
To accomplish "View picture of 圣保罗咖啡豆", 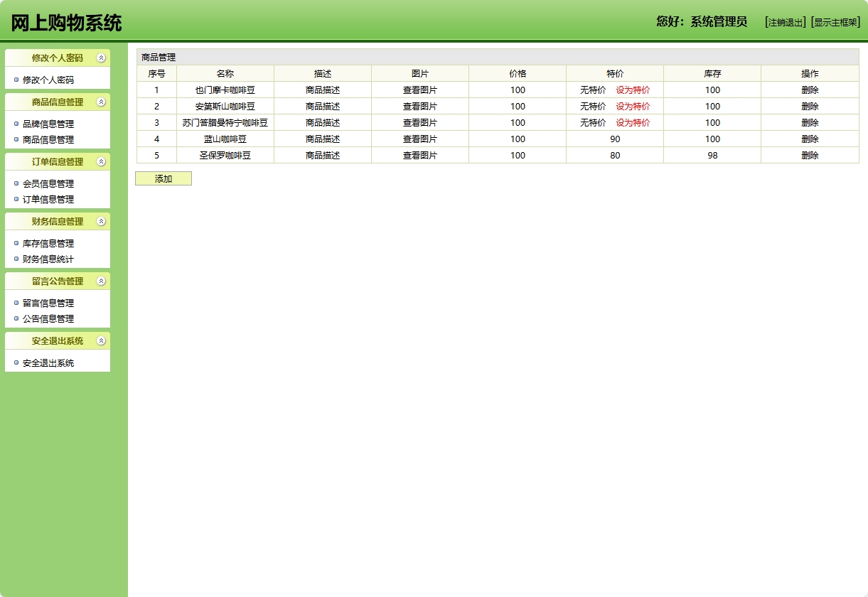I will [x=420, y=155].
